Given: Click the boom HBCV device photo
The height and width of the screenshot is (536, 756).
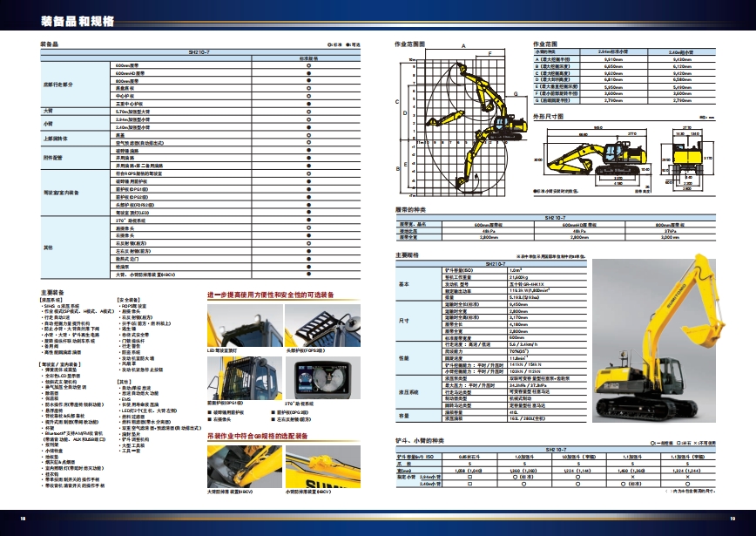Looking at the screenshot, I should [245, 466].
